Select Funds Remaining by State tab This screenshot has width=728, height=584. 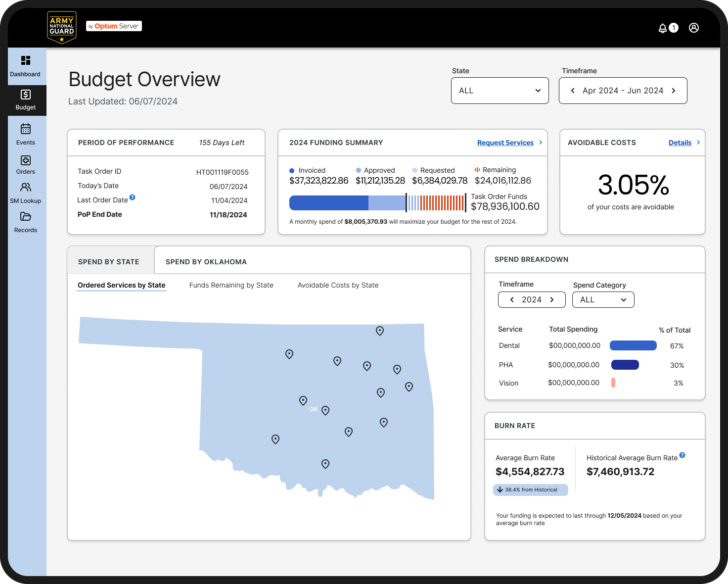231,285
